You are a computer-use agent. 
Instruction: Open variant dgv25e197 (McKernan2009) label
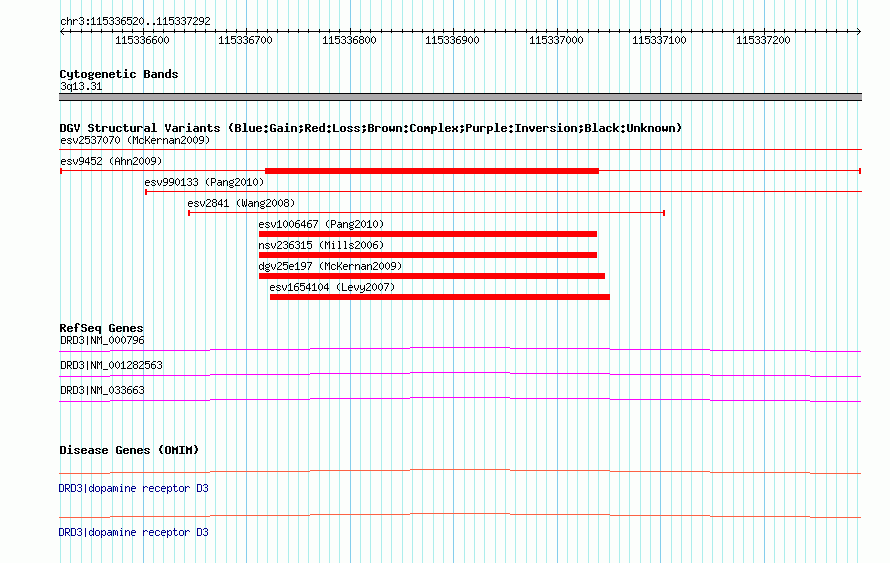click(x=330, y=266)
